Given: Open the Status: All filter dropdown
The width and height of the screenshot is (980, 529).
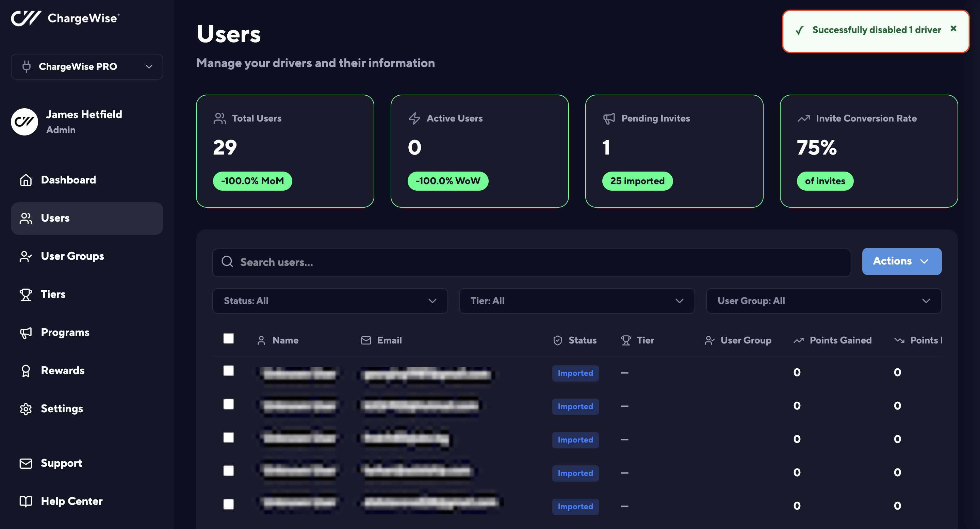Looking at the screenshot, I should pos(330,301).
